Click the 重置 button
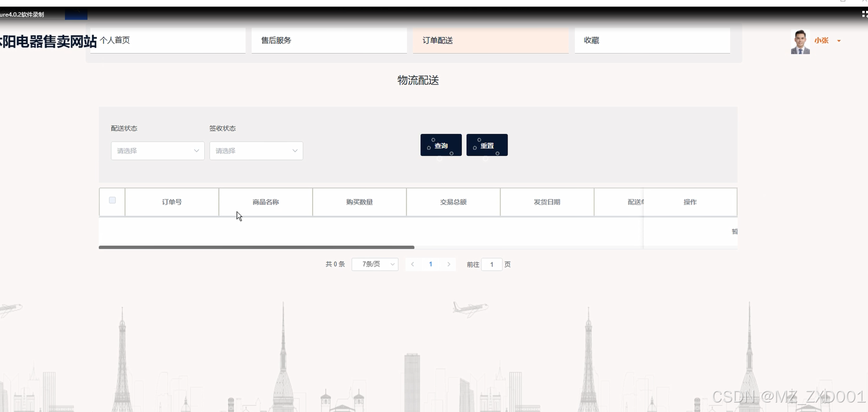868x412 pixels. pos(487,145)
